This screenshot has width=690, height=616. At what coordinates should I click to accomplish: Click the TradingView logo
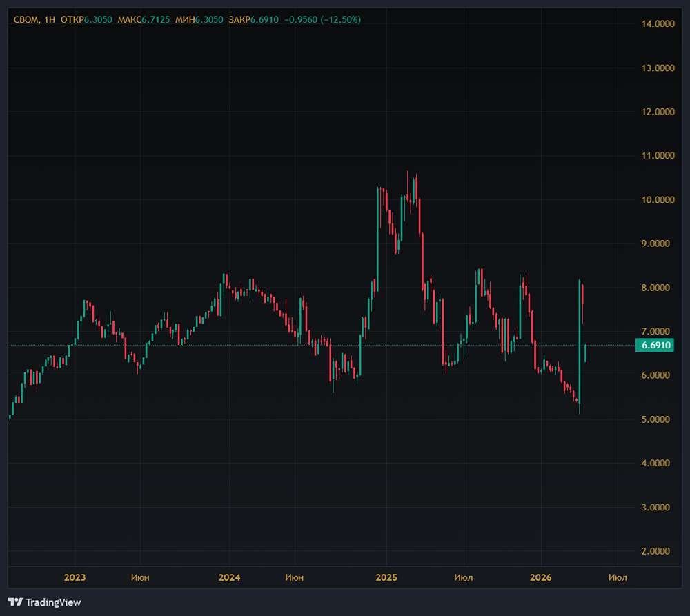pos(44,602)
